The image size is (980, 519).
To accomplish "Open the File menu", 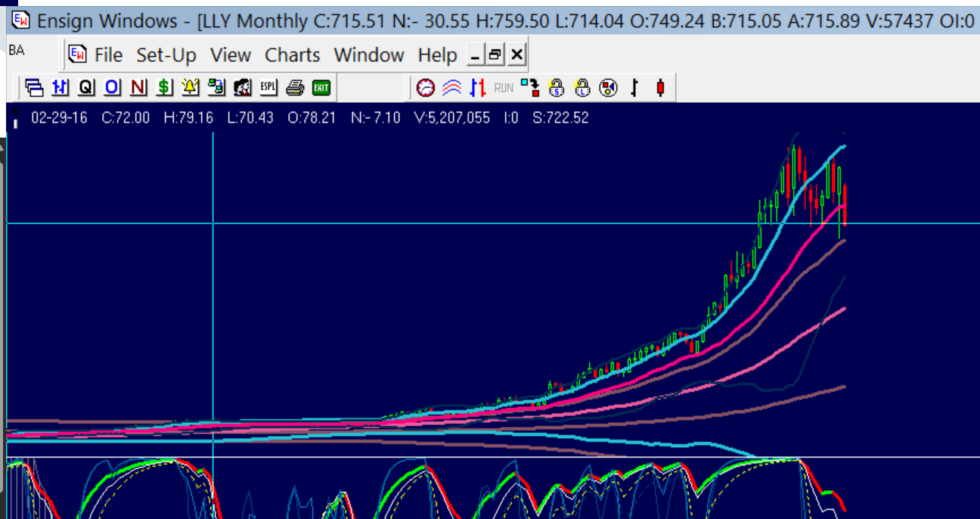I will pyautogui.click(x=108, y=55).
